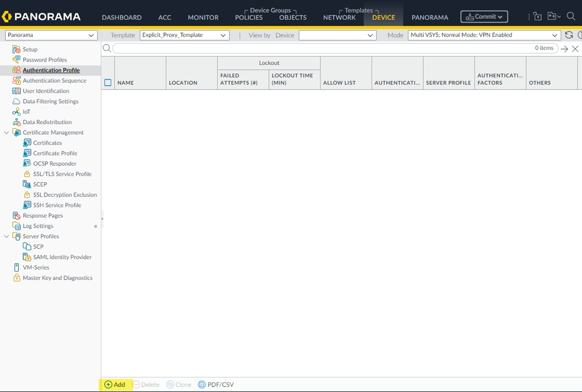Open the Template dropdown Explicit_Proxy_Template
Image resolution: width=582 pixels, height=392 pixels.
click(x=184, y=35)
